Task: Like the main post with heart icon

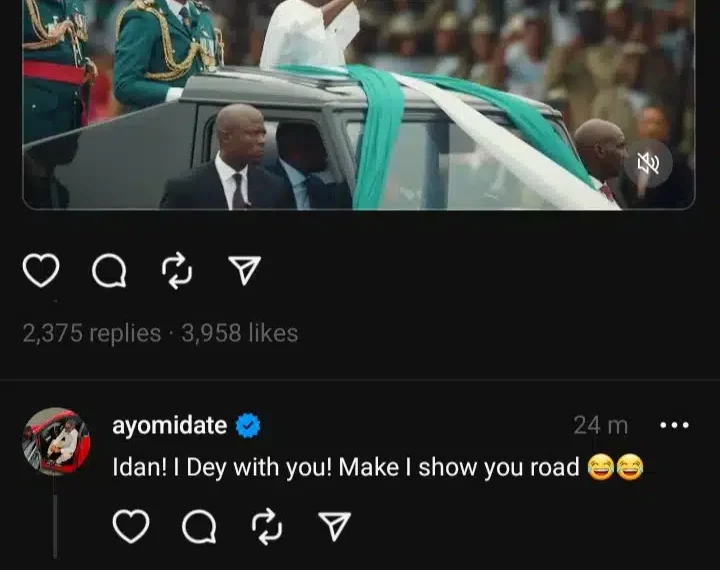Action: pyautogui.click(x=41, y=270)
